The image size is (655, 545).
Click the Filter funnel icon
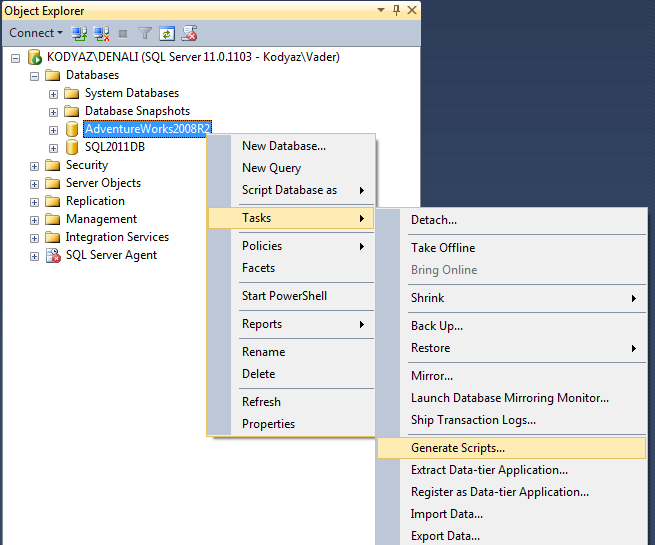(145, 33)
